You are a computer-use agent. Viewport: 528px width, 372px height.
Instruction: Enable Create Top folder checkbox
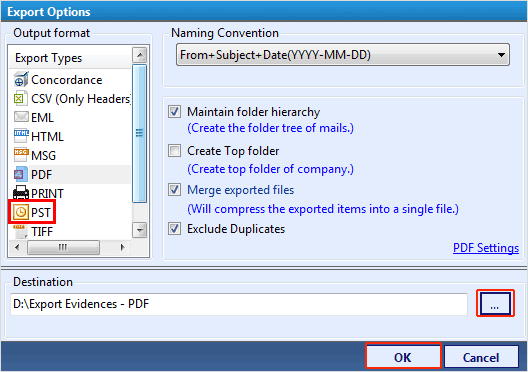pyautogui.click(x=174, y=151)
